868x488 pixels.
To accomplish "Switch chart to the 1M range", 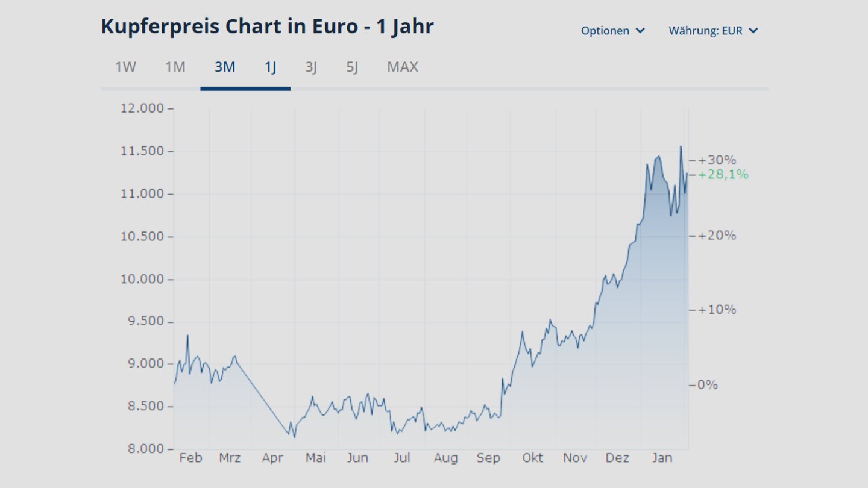I will 175,67.
